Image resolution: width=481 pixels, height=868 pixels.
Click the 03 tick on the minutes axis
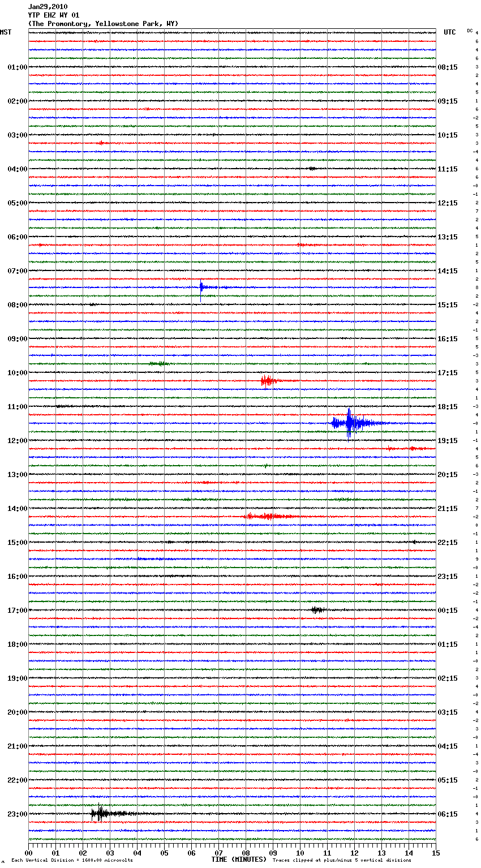point(110,853)
